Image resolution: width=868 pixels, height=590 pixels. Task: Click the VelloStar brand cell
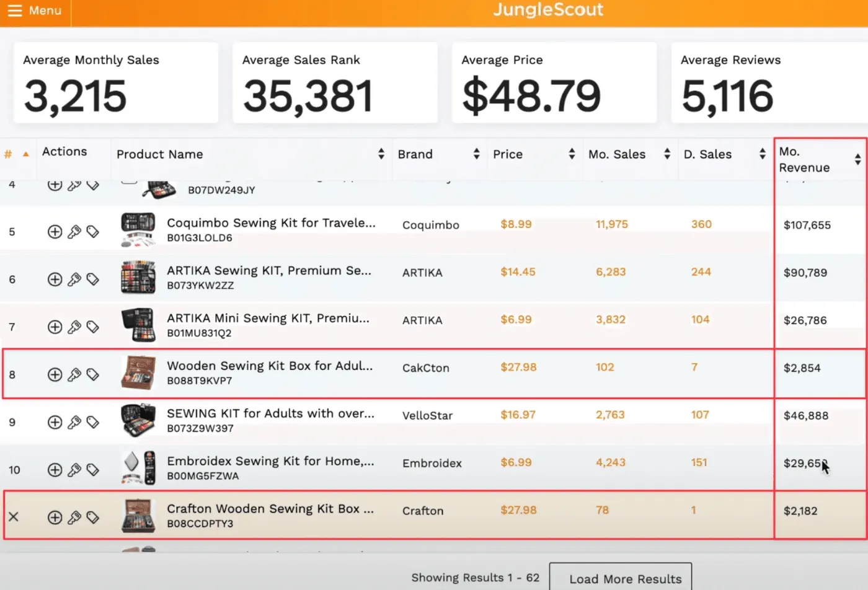pos(428,416)
